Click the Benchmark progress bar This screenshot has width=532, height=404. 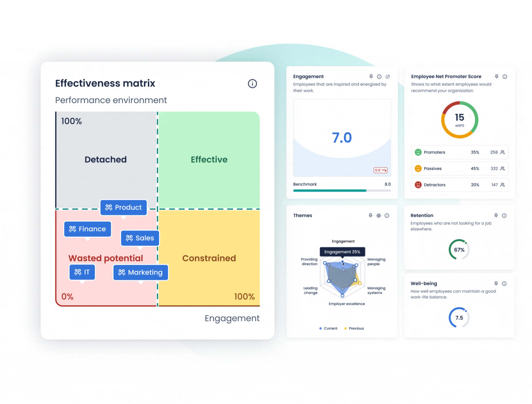pos(342,191)
